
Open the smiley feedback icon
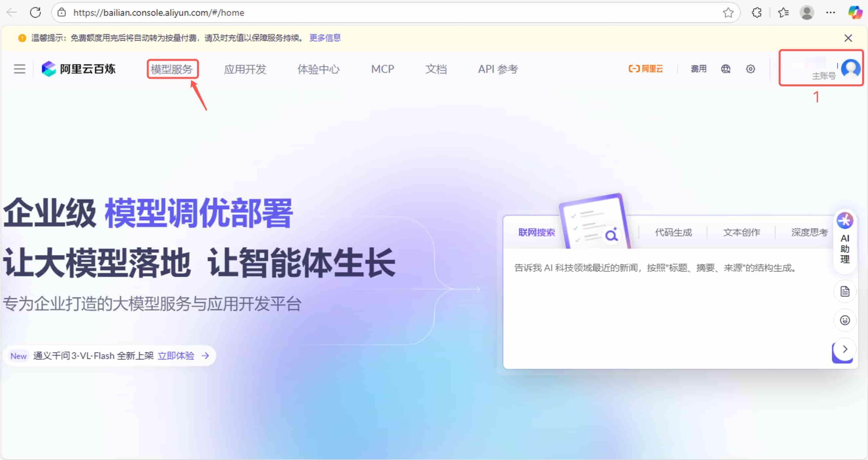click(845, 320)
